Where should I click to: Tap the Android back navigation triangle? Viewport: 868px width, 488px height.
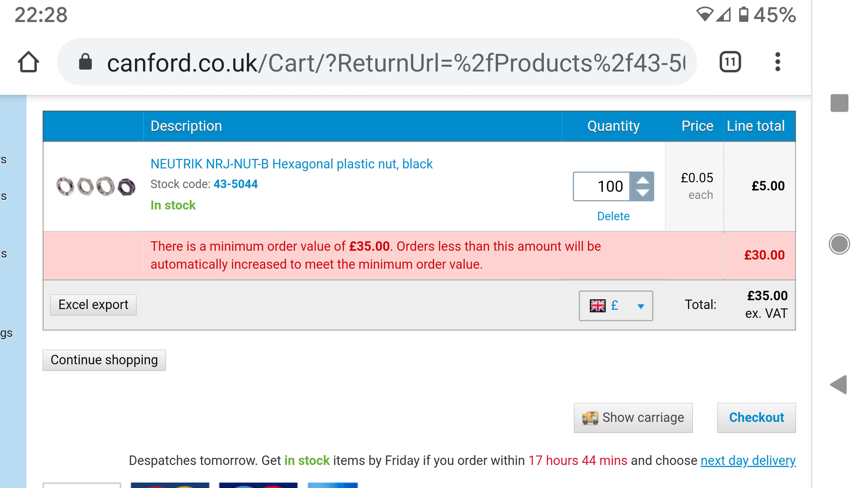(838, 384)
